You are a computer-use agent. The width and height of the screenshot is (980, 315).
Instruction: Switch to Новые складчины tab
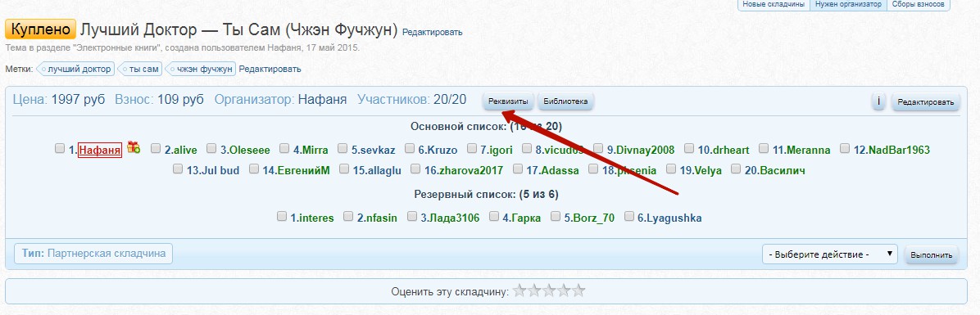click(x=774, y=4)
